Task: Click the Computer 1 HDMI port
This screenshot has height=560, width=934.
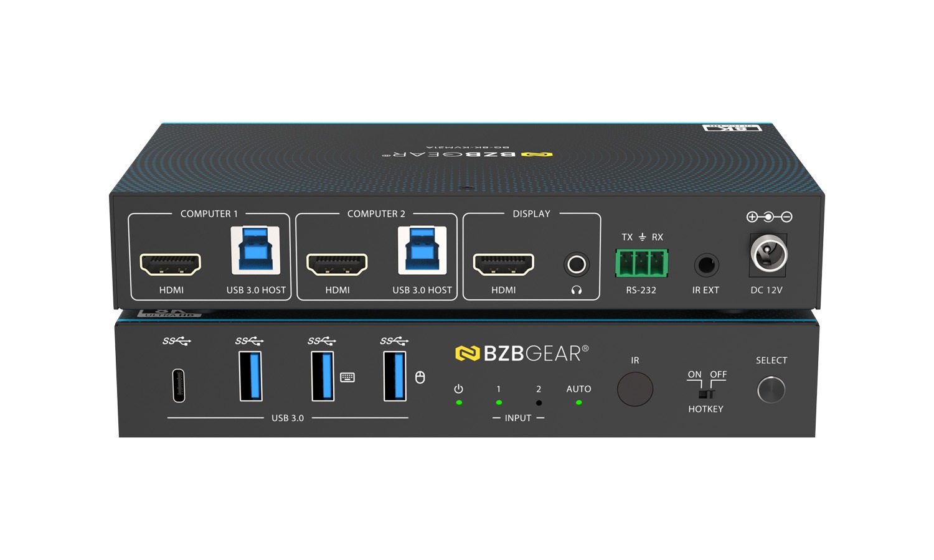Action: 171,264
